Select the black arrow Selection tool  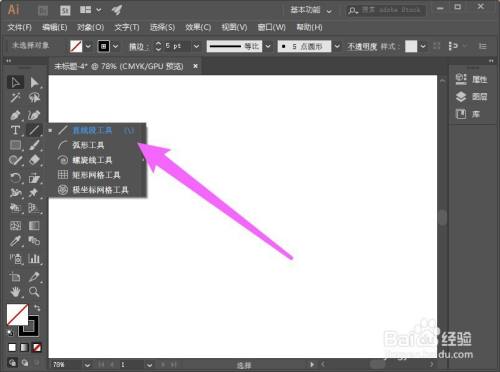pyautogui.click(x=15, y=82)
